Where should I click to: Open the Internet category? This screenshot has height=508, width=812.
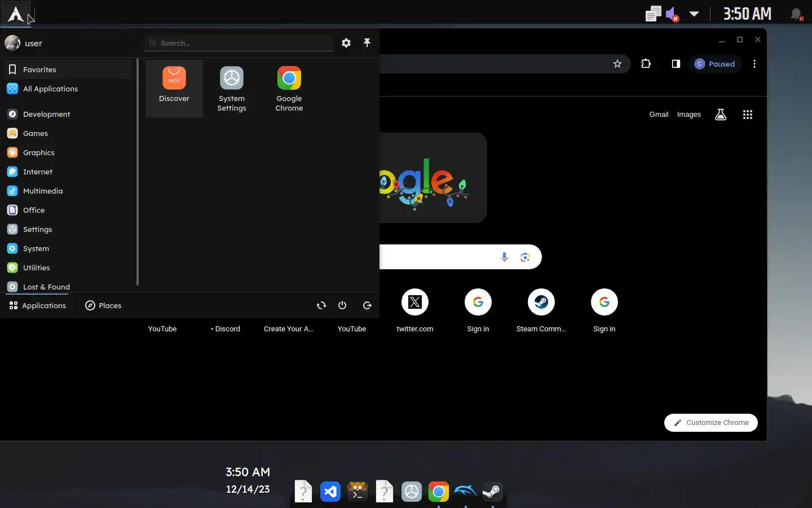pos(67,172)
